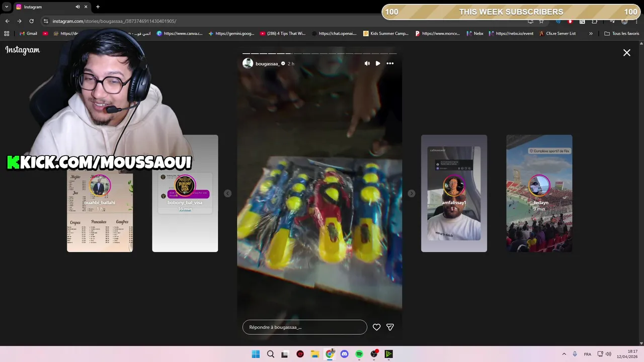
Task: Open the volume speaker tray icon
Action: [x=608, y=354]
